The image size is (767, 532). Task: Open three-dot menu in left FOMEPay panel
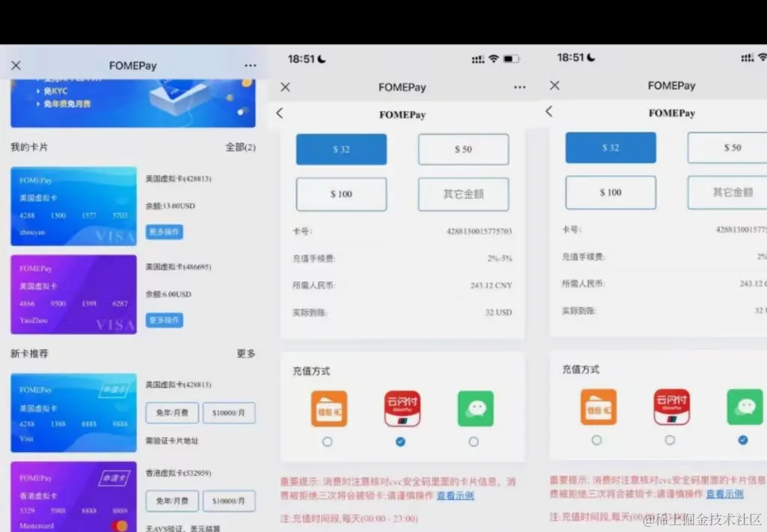(x=251, y=66)
